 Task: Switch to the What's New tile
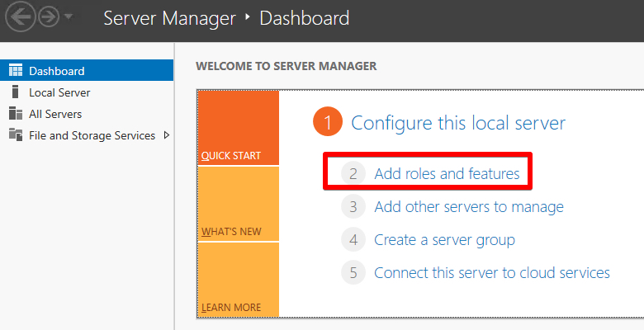[239, 204]
